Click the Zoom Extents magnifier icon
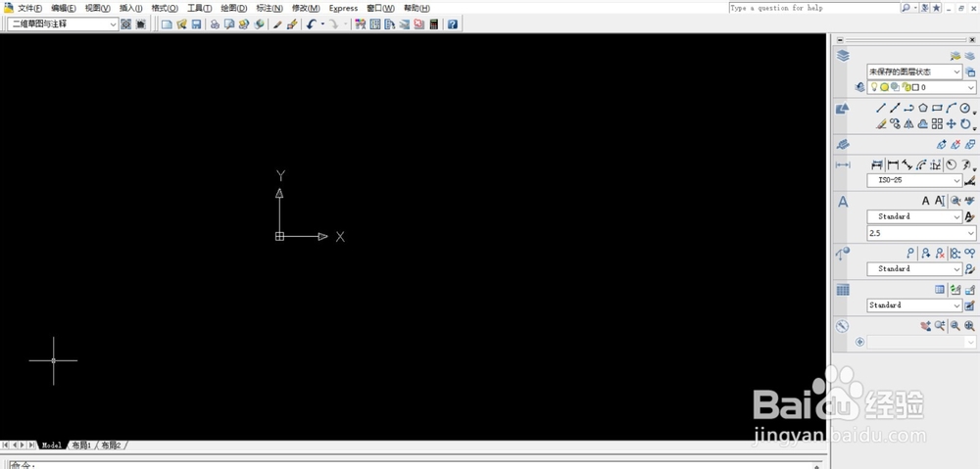This screenshot has width=980, height=469. pyautogui.click(x=969, y=326)
